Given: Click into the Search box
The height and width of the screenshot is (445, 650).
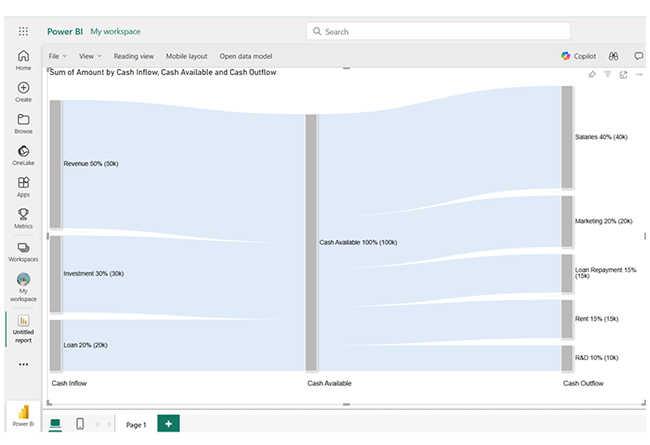Looking at the screenshot, I should click(438, 31).
